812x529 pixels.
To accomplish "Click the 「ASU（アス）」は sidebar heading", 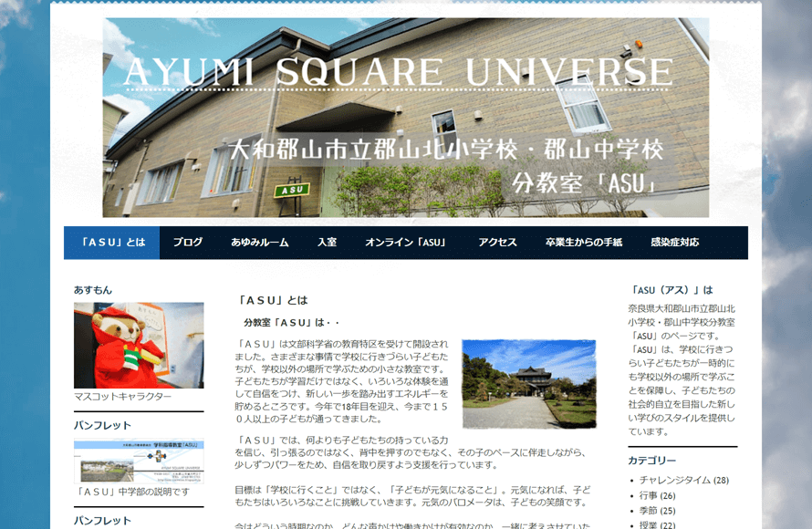I will coord(671,290).
